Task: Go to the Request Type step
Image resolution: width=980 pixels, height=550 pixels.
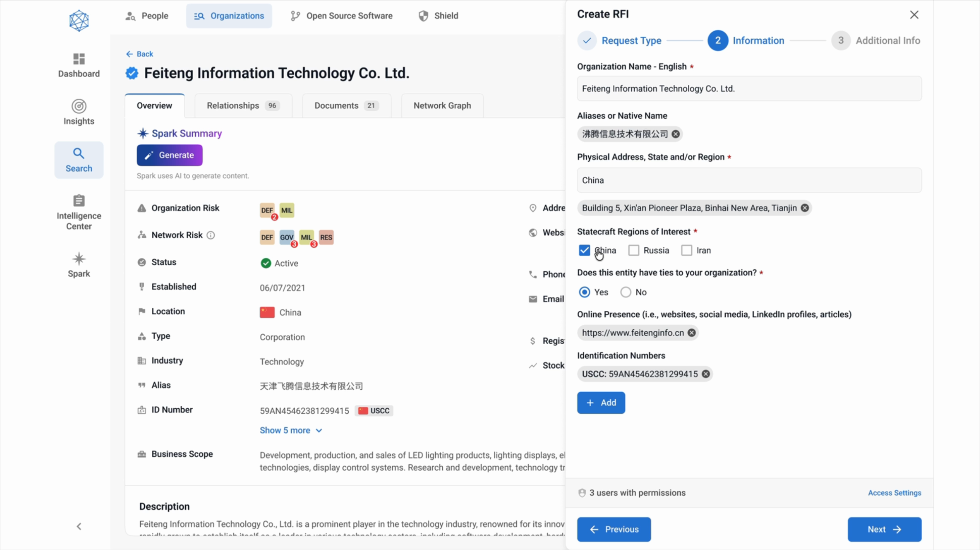Action: 620,40
